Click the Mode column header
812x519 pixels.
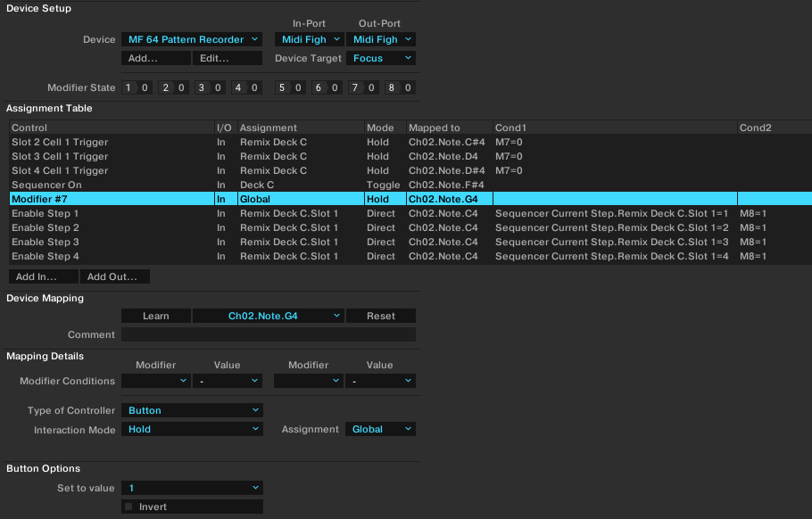[x=385, y=128]
